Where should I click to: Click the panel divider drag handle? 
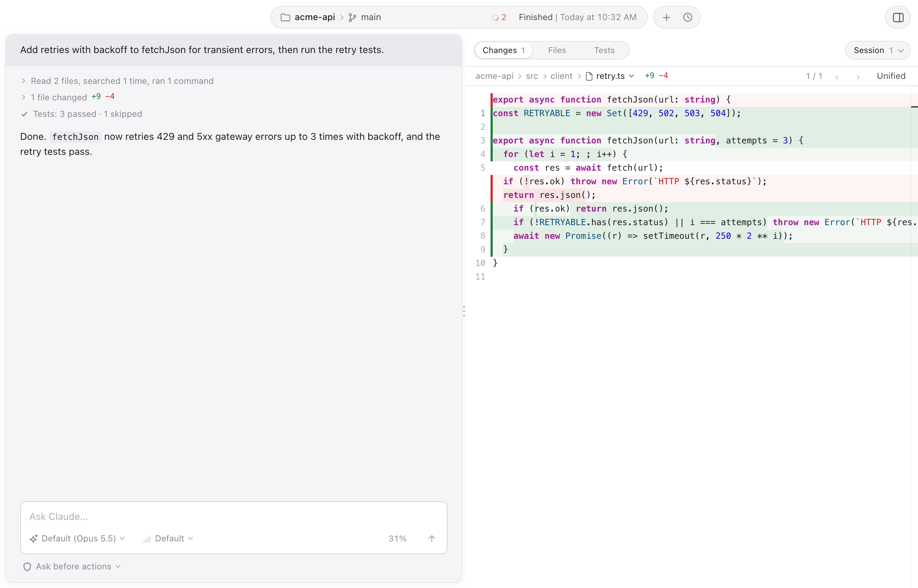coord(464,311)
